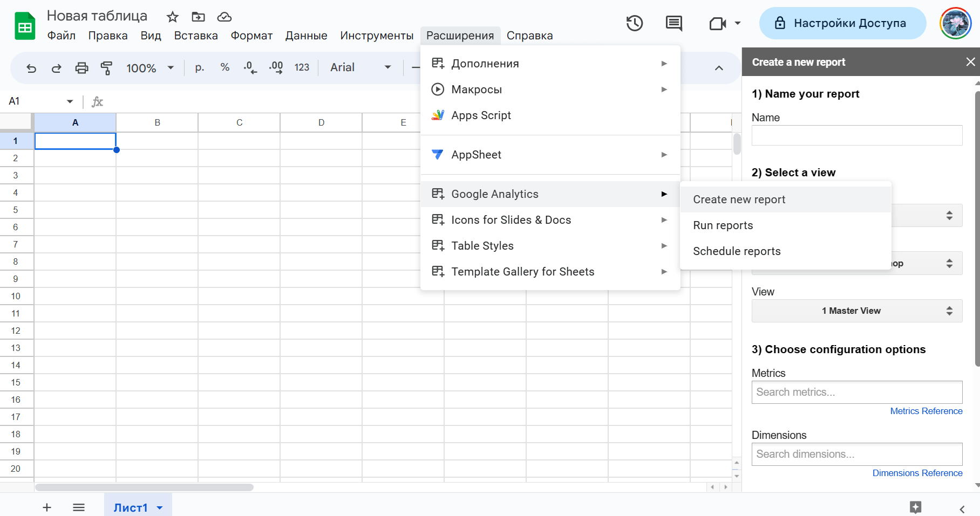This screenshot has height=516, width=980.
Task: Open the Справка menu
Action: 529,36
